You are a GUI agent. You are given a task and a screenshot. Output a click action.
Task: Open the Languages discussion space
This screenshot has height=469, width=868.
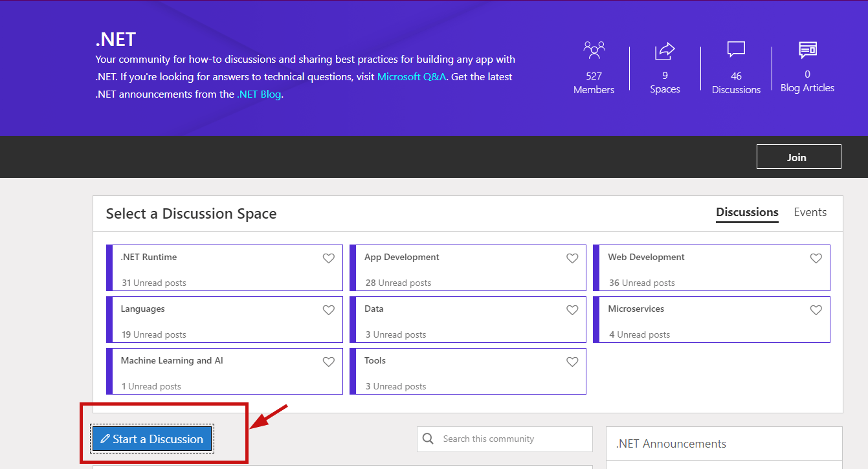tap(225, 320)
